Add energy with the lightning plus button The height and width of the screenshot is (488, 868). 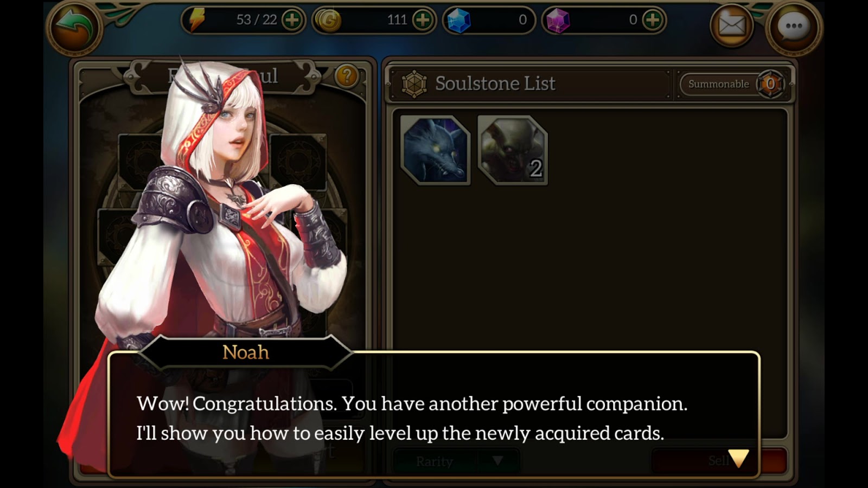(292, 20)
